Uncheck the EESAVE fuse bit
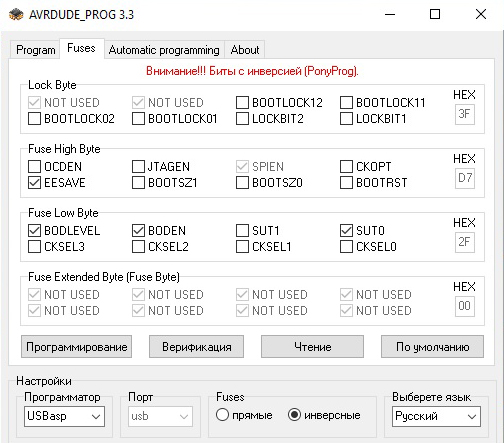 click(x=34, y=183)
